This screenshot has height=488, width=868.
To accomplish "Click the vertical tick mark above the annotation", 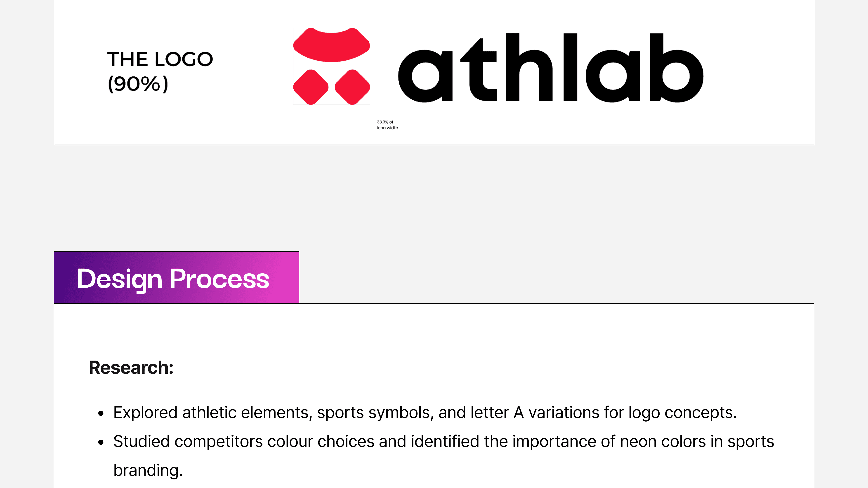I will tap(404, 115).
